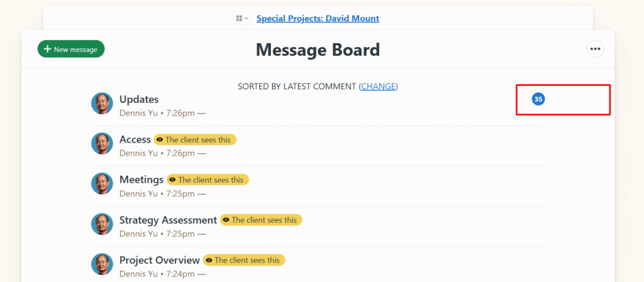Click Dennis Yu's avatar beside Meetings

[x=102, y=184]
